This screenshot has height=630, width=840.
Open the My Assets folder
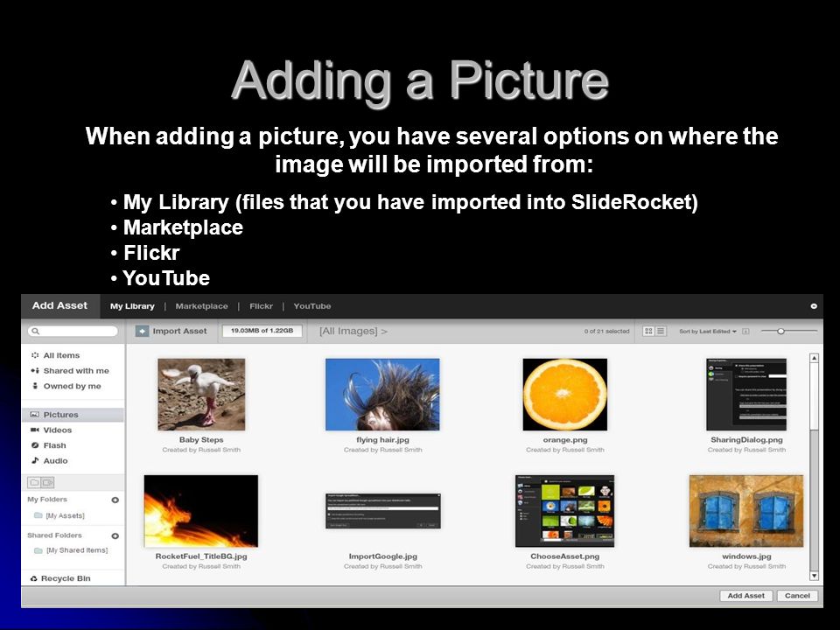click(x=59, y=516)
